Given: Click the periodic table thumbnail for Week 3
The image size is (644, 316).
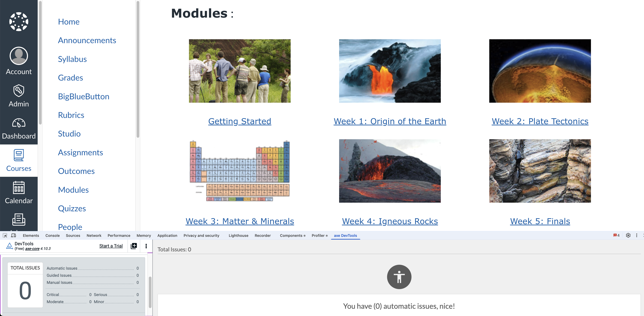Looking at the screenshot, I should point(239,171).
